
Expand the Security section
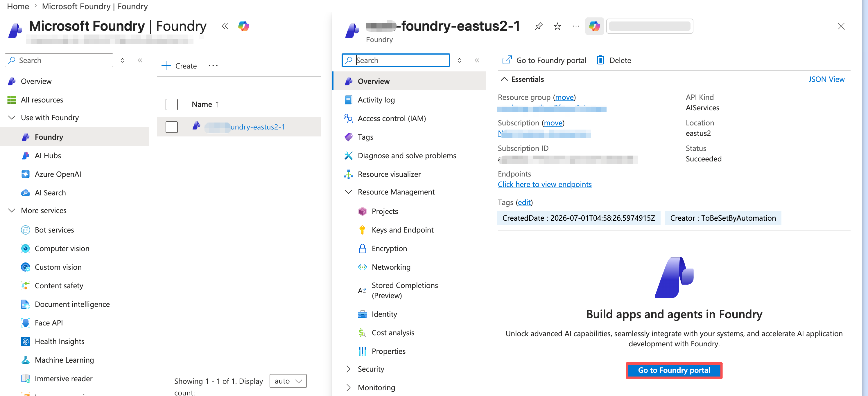(348, 369)
